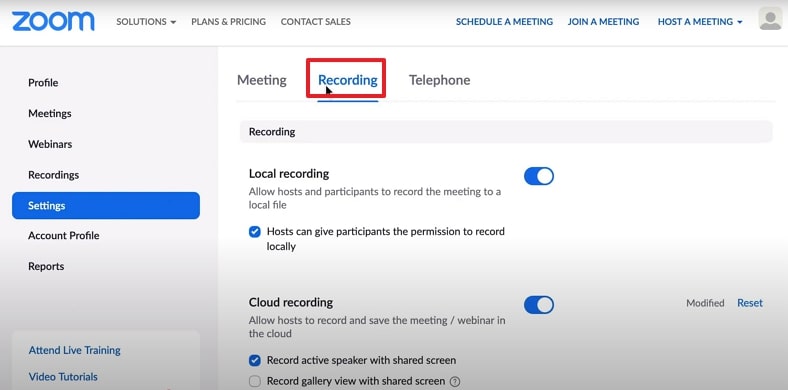Screen dimensions: 788x390
Task: Select the Recording tab
Action: [348, 80]
